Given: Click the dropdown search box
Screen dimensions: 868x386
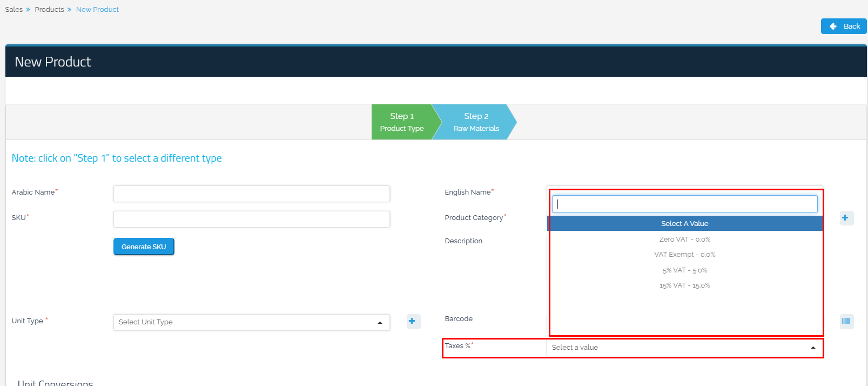Looking at the screenshot, I should tap(684, 204).
